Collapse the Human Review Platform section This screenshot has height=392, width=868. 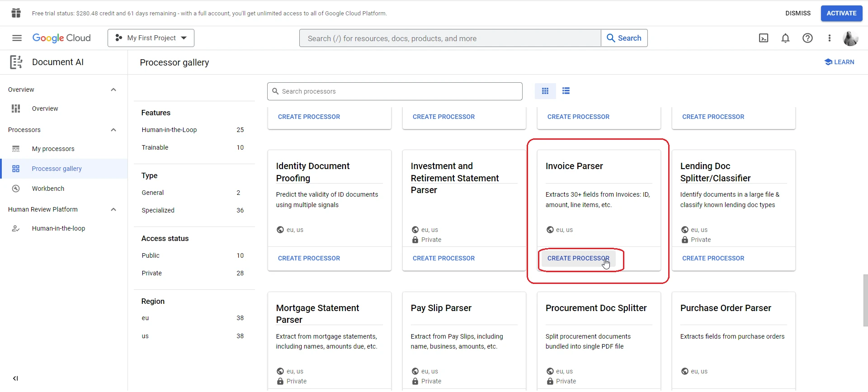click(x=113, y=209)
